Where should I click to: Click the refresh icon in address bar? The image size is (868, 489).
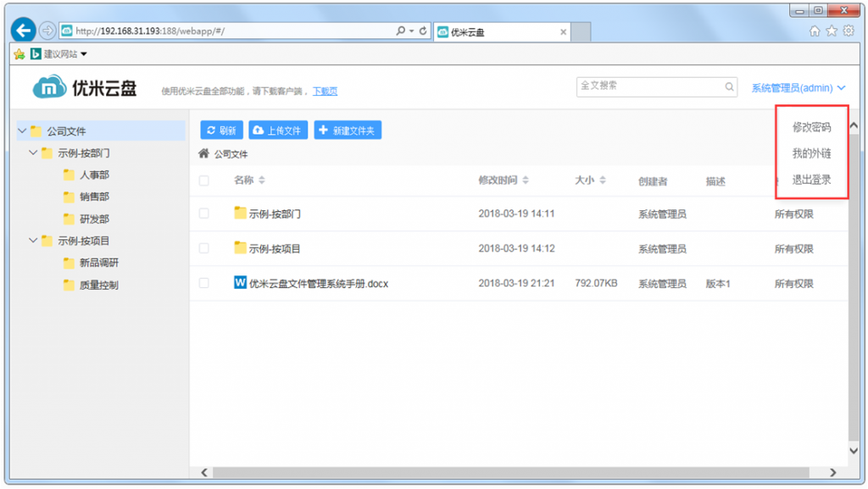pos(423,31)
